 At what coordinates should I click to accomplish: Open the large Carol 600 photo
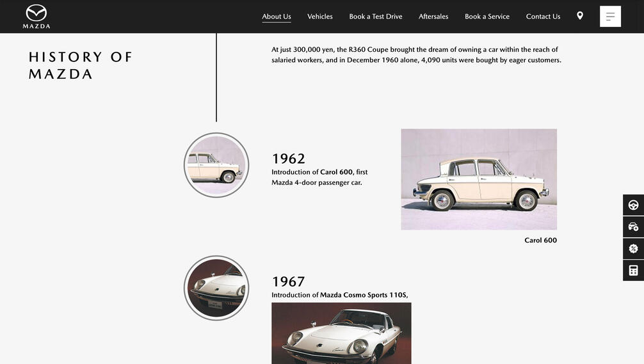tap(479, 179)
